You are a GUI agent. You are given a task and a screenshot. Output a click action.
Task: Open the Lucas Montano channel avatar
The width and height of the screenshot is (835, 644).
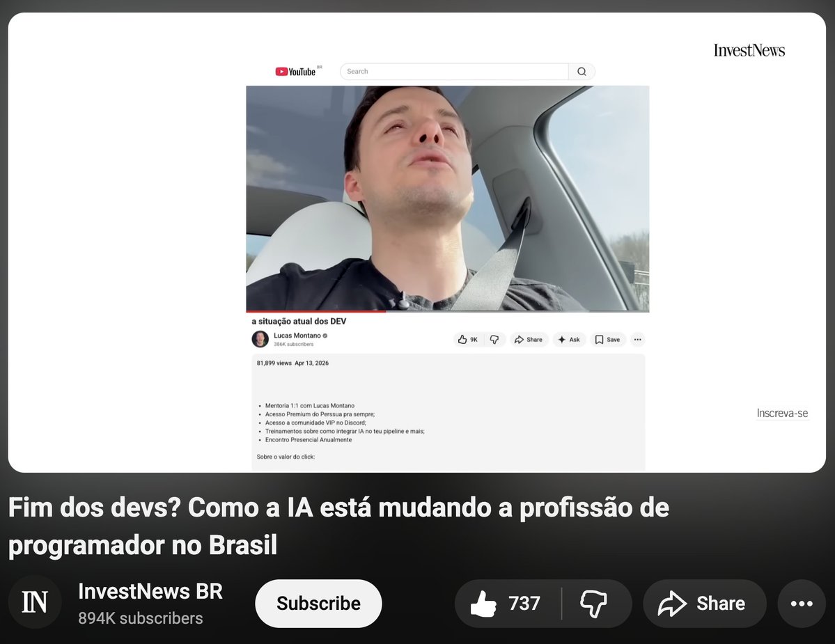(x=260, y=339)
